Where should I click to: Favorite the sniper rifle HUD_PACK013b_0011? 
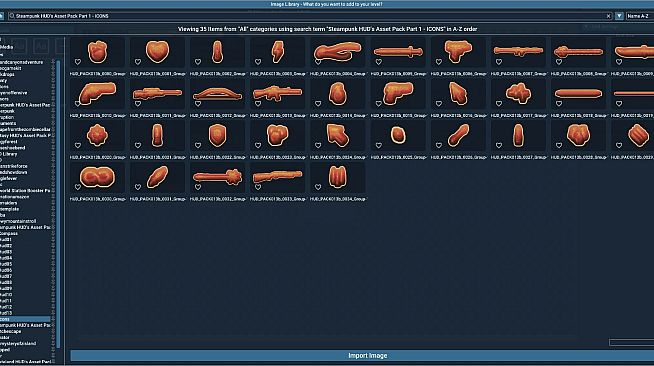pos(138,103)
